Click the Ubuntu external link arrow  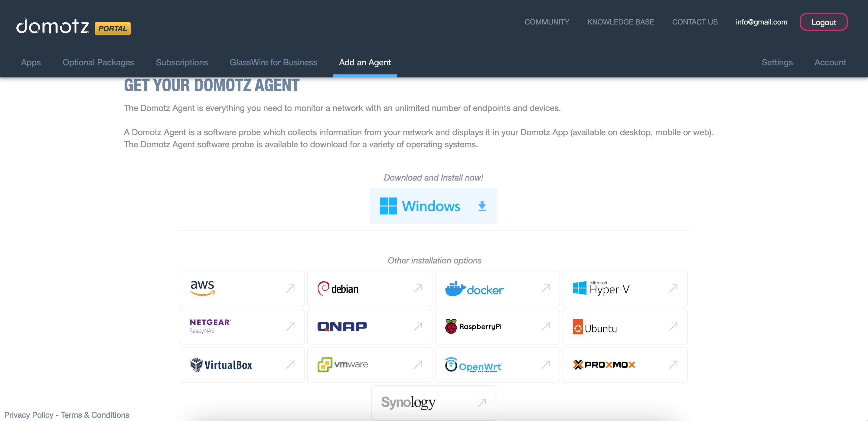[x=673, y=326]
